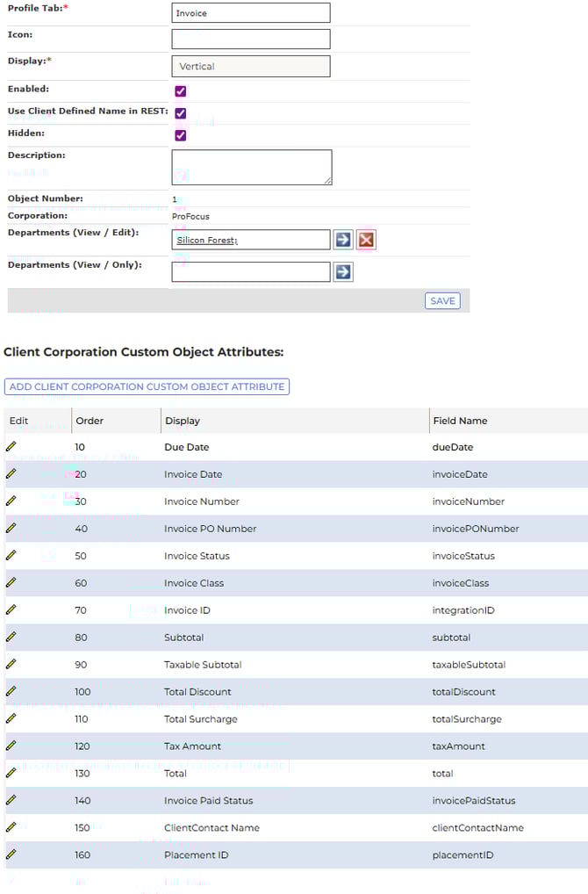The image size is (588, 894).
Task: Click pencil icon for Placement ID
Action: [x=11, y=854]
